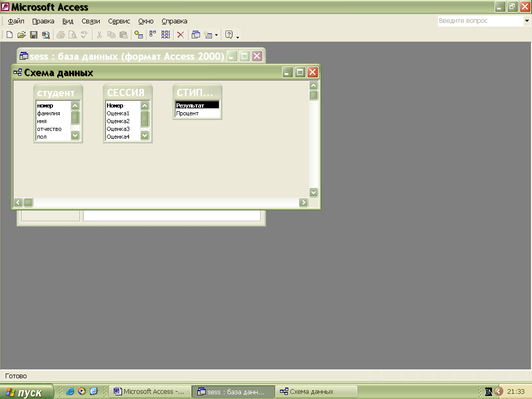Viewport: 532px width, 399px height.
Task: Open the Сервис menu
Action: (119, 21)
